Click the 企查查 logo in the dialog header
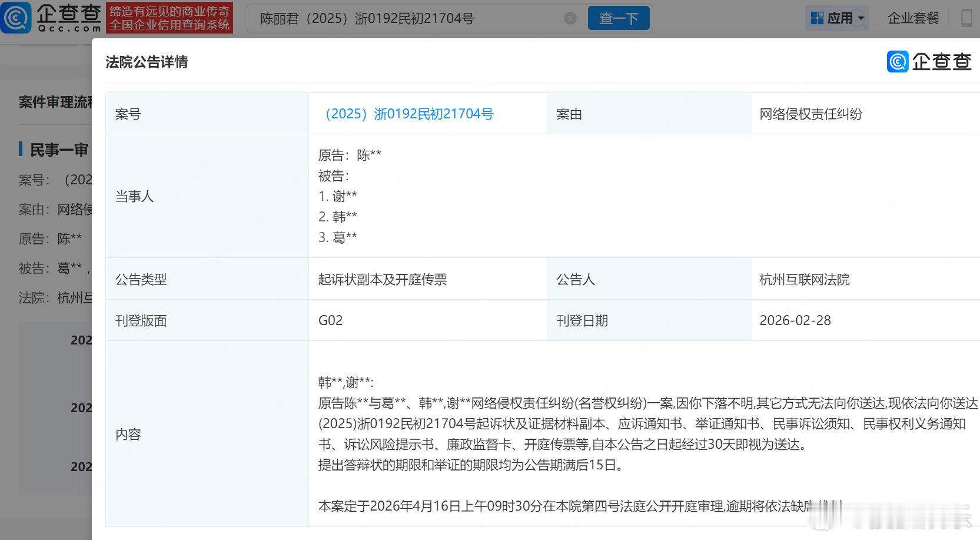The width and height of the screenshot is (980, 540). (929, 62)
